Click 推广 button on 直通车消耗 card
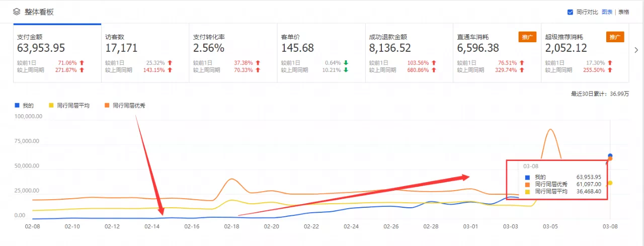The height and width of the screenshot is (246, 644). click(x=528, y=37)
